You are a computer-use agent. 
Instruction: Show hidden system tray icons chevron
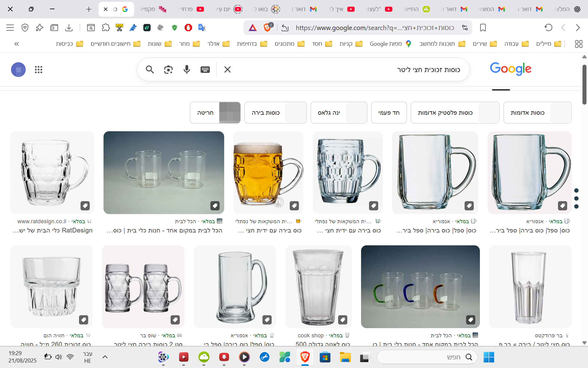(x=105, y=357)
